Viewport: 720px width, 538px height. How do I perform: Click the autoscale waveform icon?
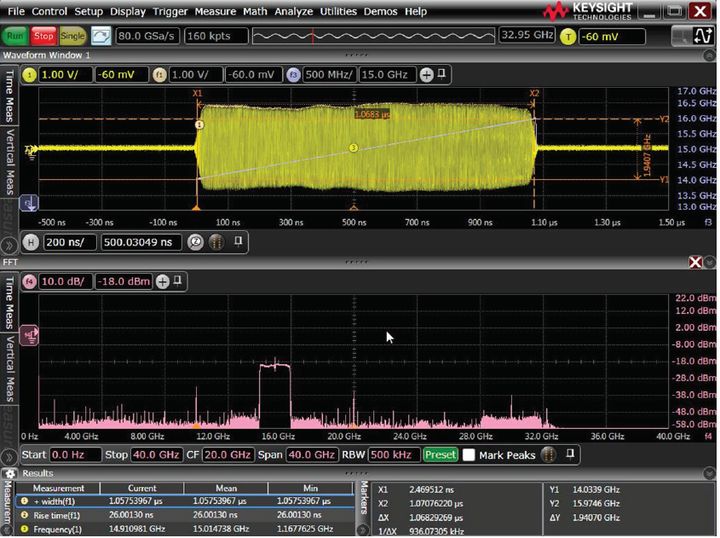(x=101, y=35)
